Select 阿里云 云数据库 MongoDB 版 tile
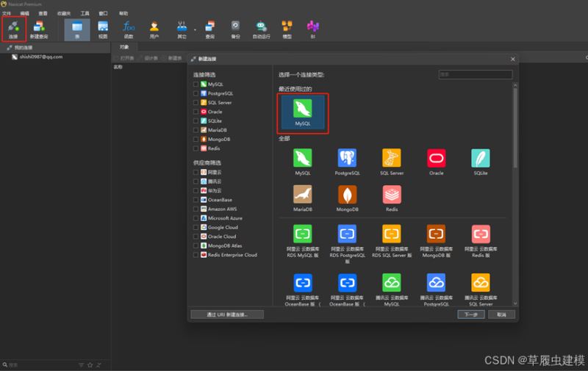 pyautogui.click(x=436, y=241)
